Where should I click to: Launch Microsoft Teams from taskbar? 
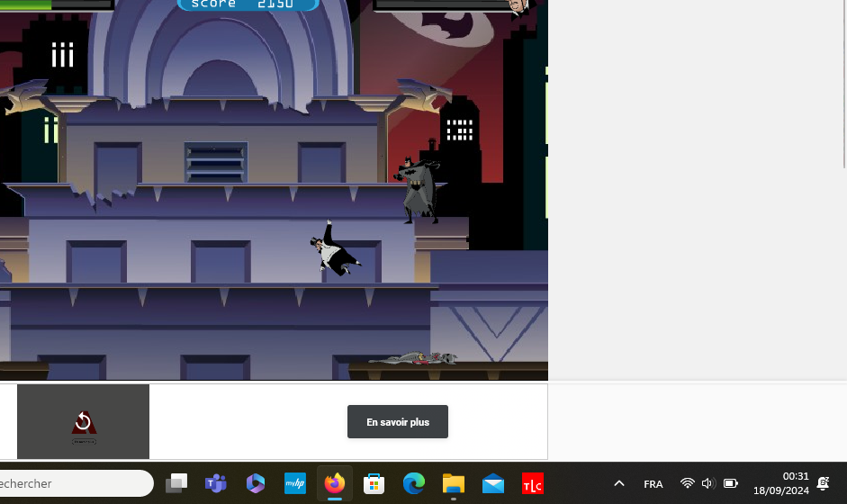[x=215, y=483]
